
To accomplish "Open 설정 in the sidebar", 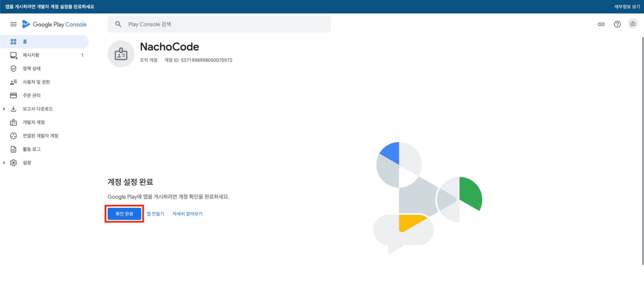I will pos(44,163).
